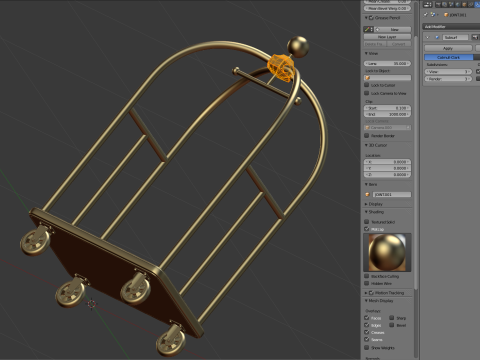This screenshot has height=360, width=480.
Task: Open the Object Constraints properties tab icon
Action: (471, 4)
